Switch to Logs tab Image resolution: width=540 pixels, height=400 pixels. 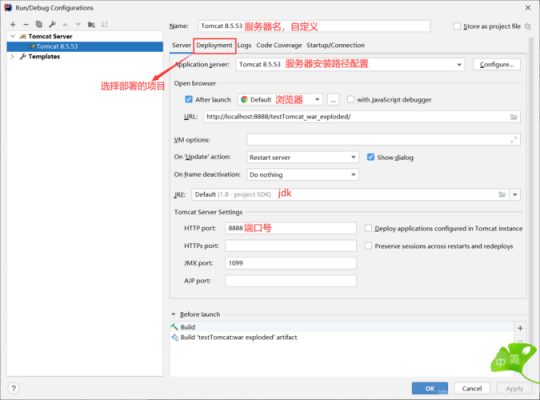[x=244, y=45]
